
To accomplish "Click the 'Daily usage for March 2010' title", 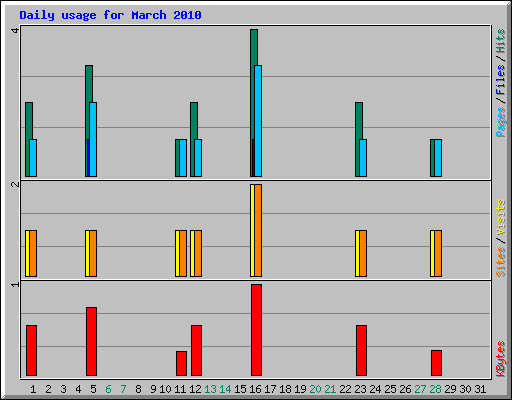I will [x=110, y=15].
